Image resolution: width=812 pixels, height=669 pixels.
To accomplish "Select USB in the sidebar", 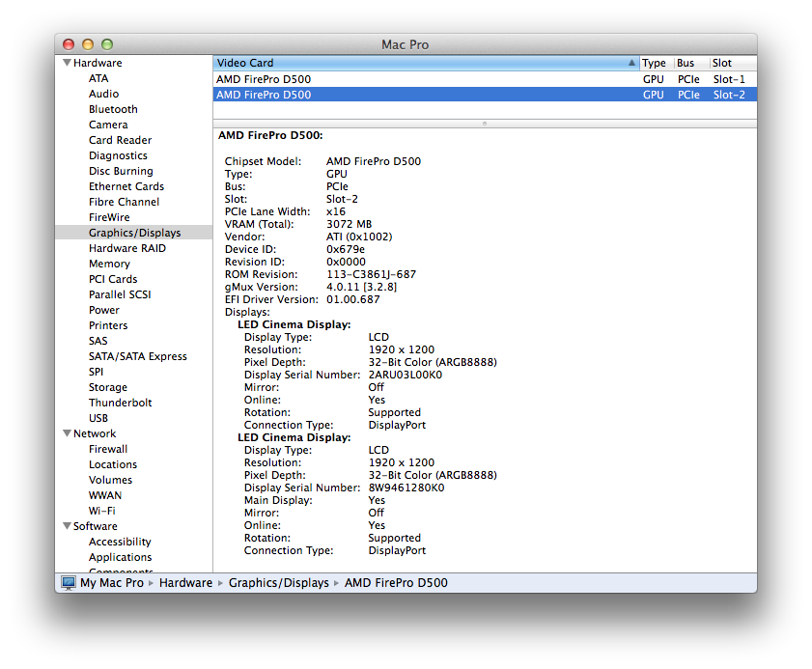I will tap(98, 418).
